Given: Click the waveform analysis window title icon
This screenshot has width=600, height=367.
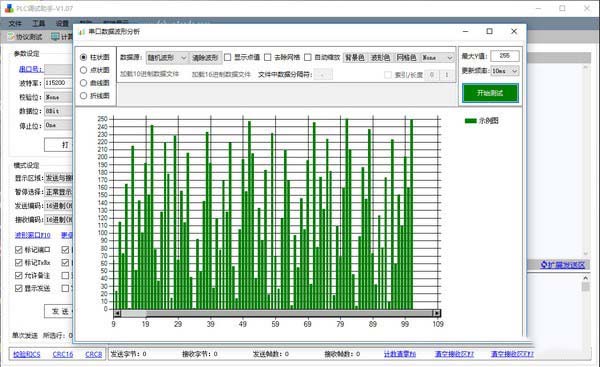Looking at the screenshot, I should tap(82, 32).
